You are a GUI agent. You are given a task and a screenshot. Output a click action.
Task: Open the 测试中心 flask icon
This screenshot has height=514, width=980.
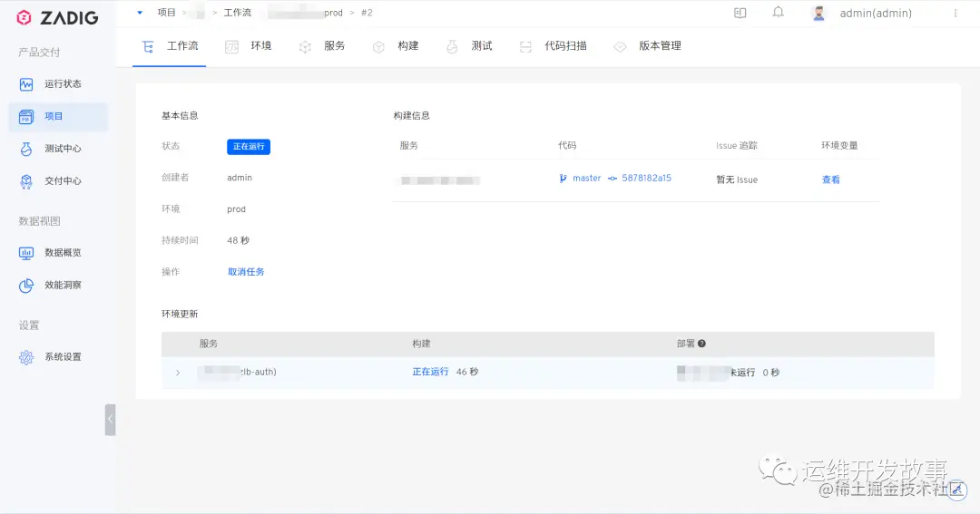pyautogui.click(x=26, y=150)
